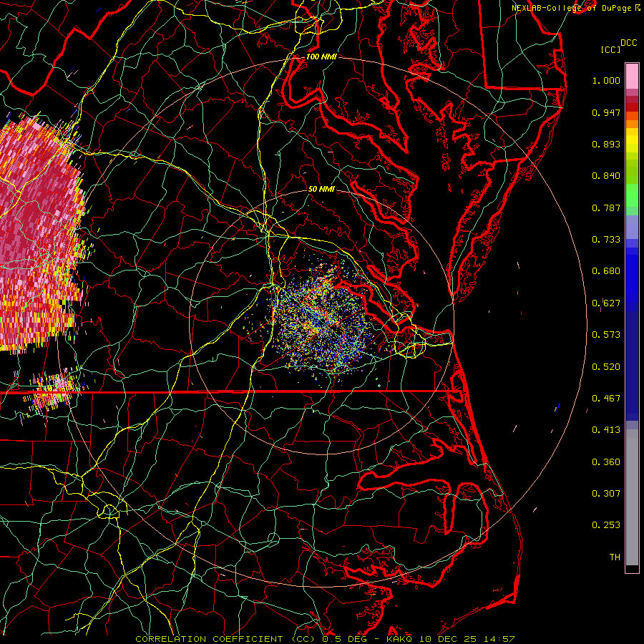Viewport: 644px width, 644px height.
Task: Click the 0.520 scale value
Action: (606, 367)
